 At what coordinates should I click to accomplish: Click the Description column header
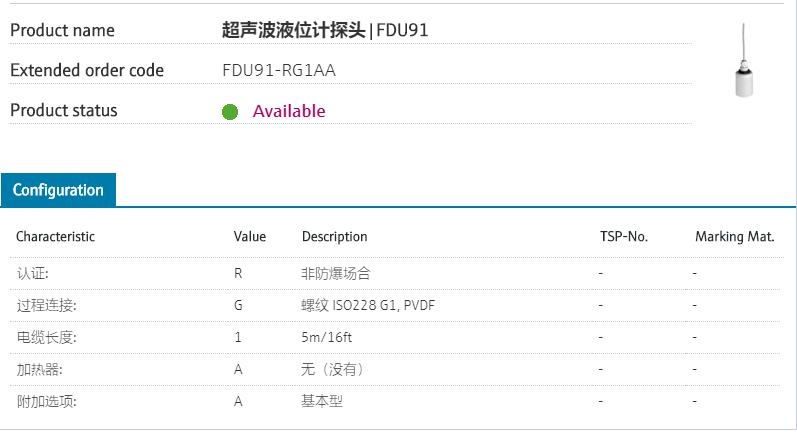(x=335, y=237)
